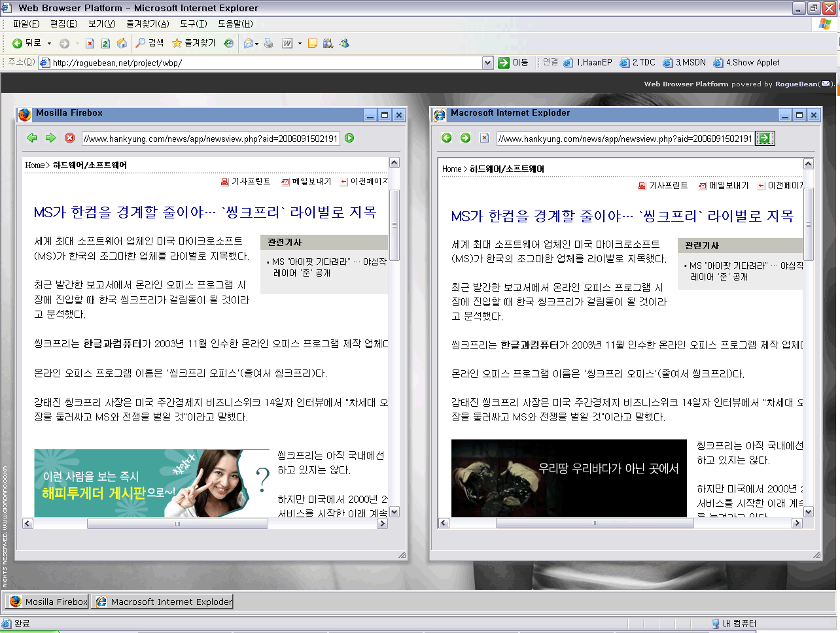This screenshot has height=633, width=840.
Task: Click the Mail envelope toolbar icon
Action: (x=248, y=43)
